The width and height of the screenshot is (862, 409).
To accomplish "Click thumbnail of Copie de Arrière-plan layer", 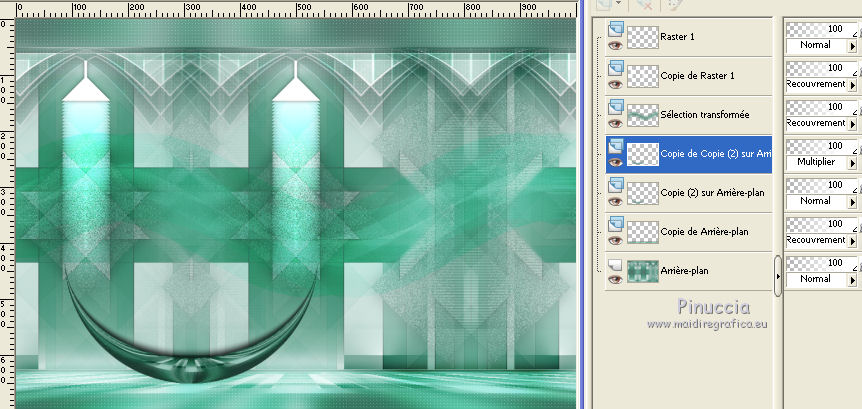I will 643,232.
